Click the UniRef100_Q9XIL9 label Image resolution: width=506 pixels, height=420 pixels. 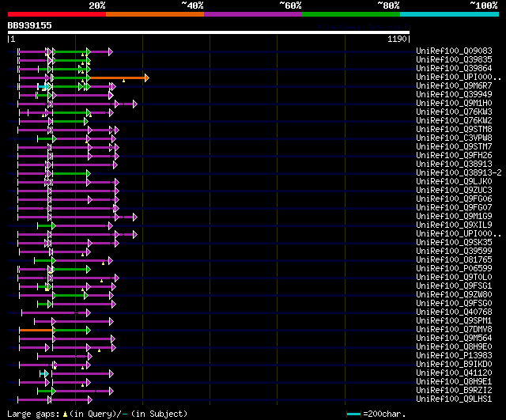454,225
